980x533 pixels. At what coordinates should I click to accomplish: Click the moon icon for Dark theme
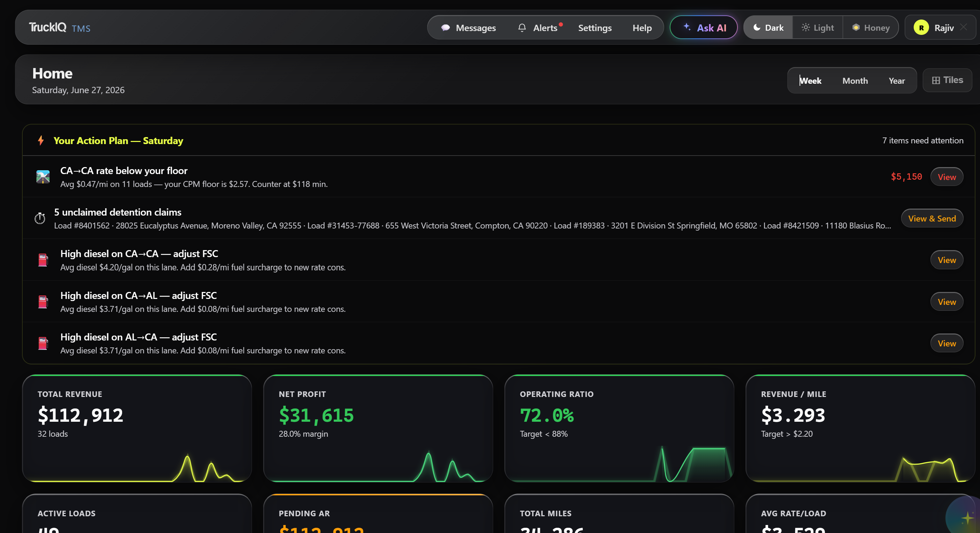(757, 27)
